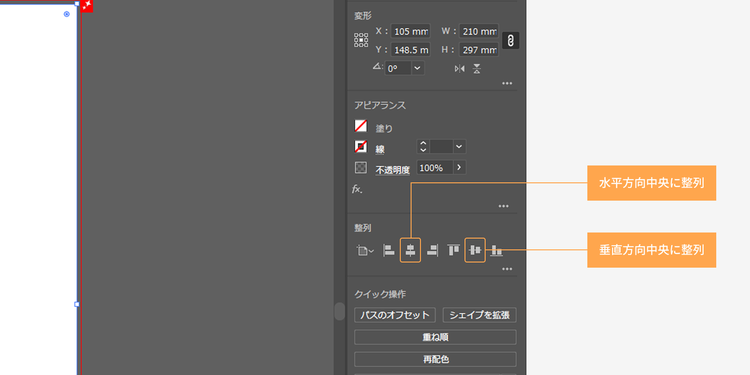Open more options in 整列 section

click(x=507, y=269)
